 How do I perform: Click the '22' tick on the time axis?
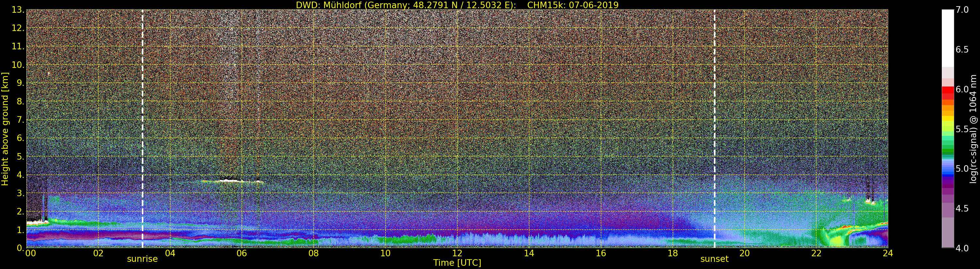pos(816,253)
